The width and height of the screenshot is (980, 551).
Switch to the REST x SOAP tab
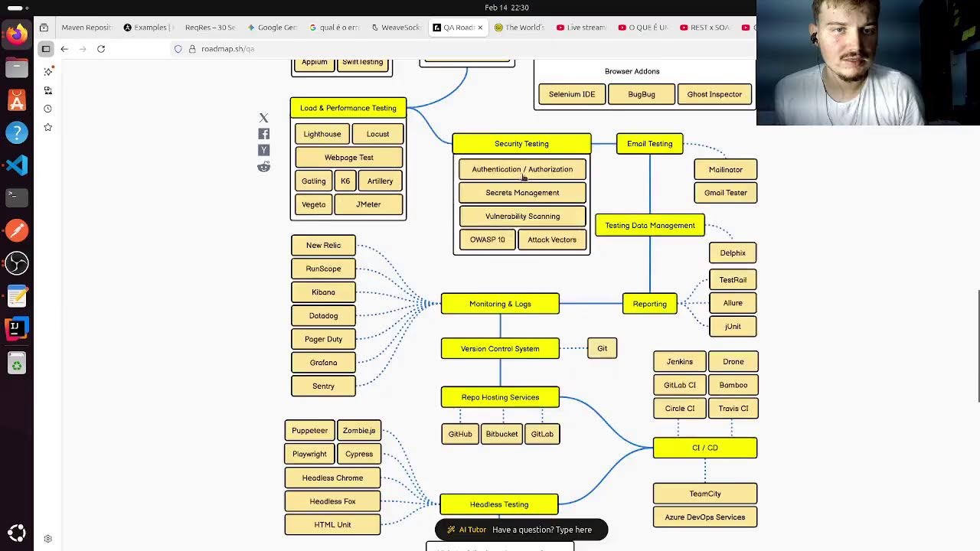(704, 28)
